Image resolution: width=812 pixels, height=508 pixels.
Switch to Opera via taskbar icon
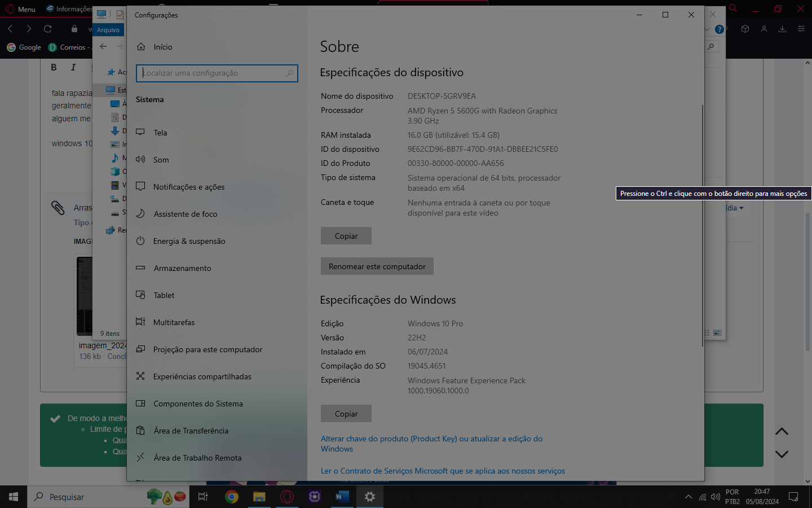286,497
